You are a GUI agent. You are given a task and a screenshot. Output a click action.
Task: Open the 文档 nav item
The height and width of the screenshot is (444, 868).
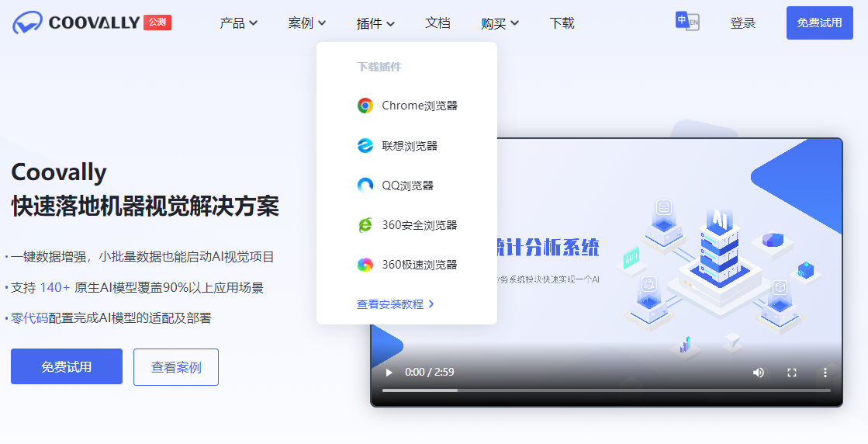[x=437, y=23]
